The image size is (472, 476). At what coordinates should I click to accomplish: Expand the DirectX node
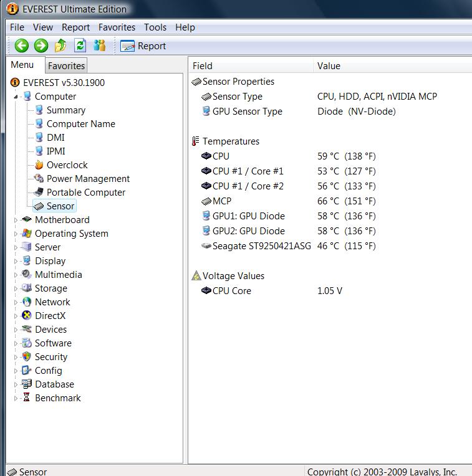16,316
